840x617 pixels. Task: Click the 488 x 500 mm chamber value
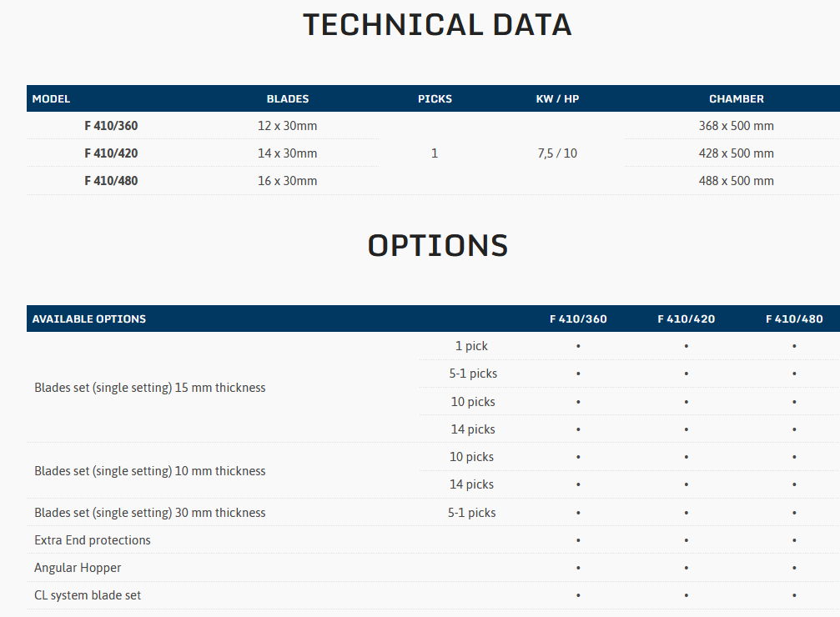736,181
